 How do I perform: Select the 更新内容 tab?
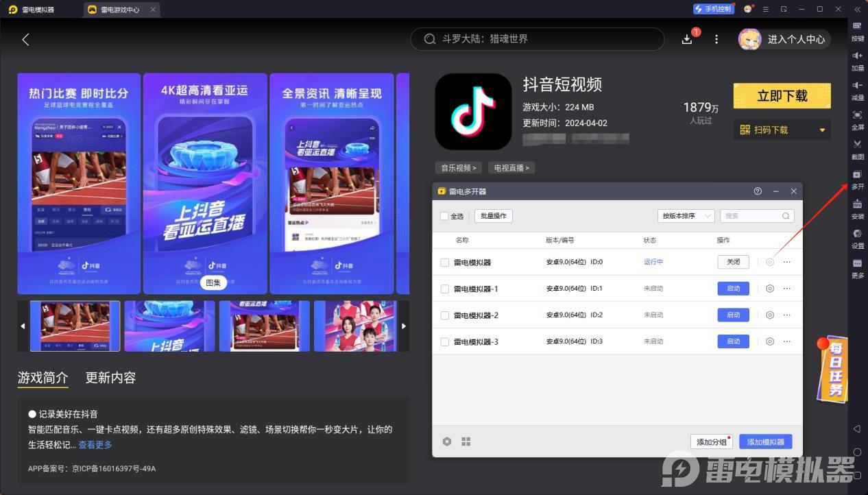110,378
